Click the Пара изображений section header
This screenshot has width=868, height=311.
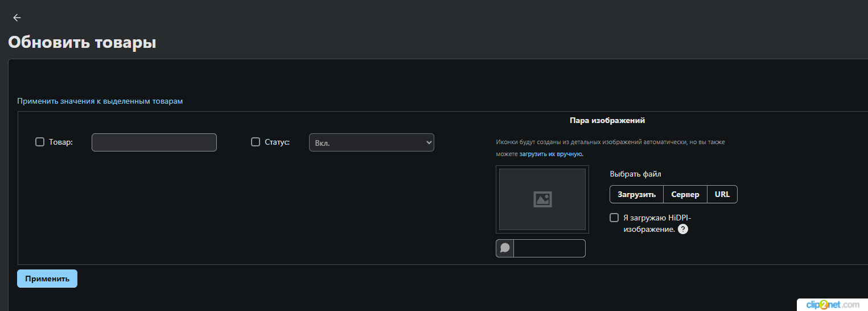pyautogui.click(x=607, y=121)
